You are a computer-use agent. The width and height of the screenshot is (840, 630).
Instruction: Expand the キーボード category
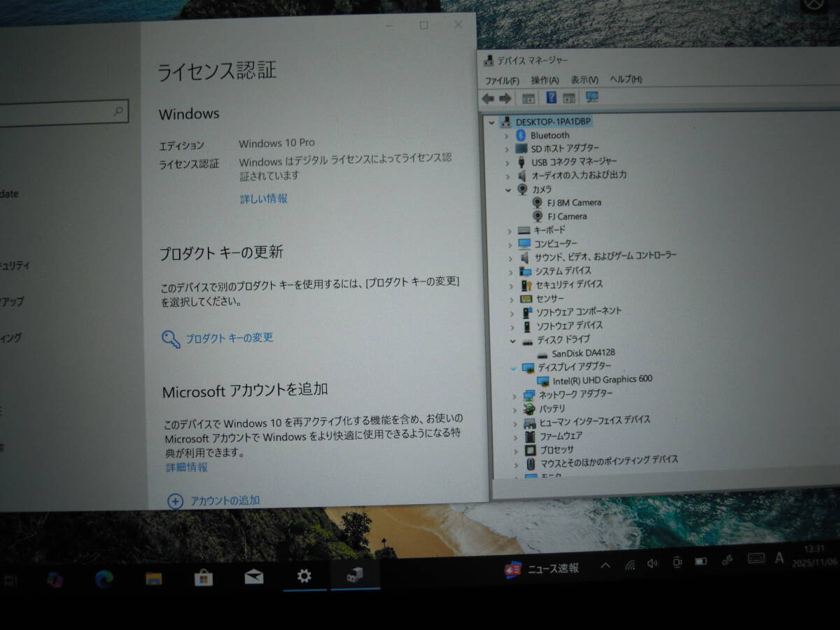pos(510,230)
